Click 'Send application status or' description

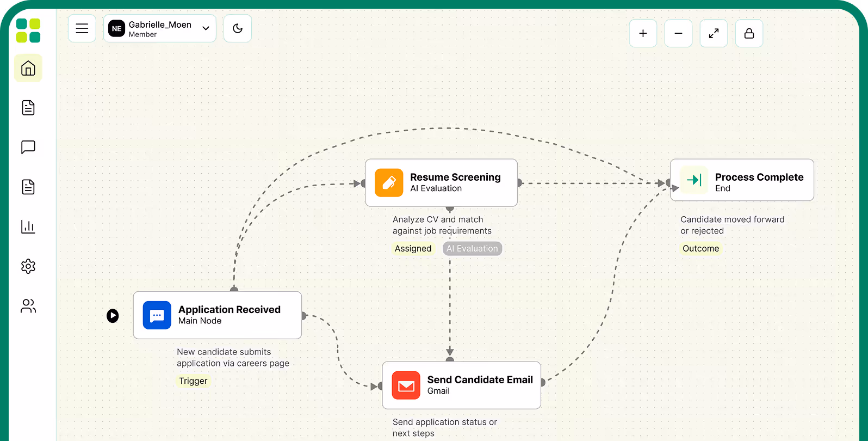pyautogui.click(x=445, y=422)
